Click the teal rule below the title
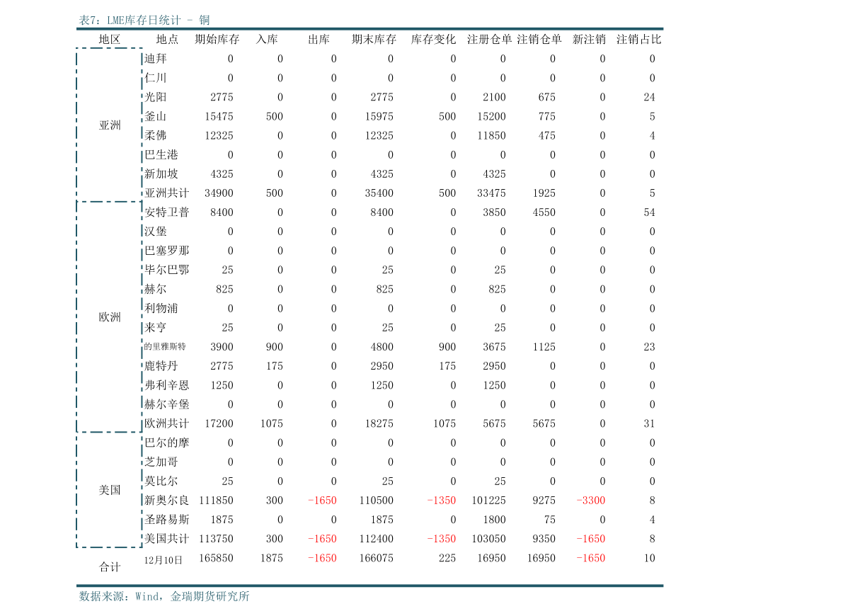Viewport: 843px width, 616px height. [x=369, y=29]
